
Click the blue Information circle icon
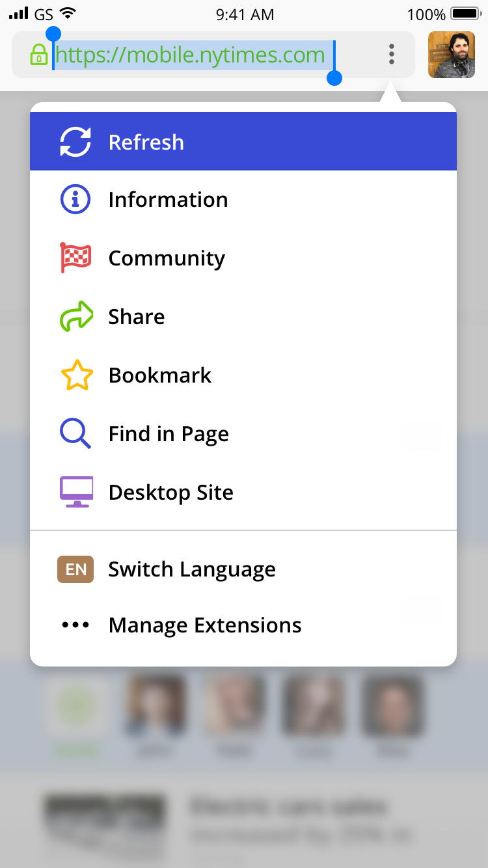[75, 200]
